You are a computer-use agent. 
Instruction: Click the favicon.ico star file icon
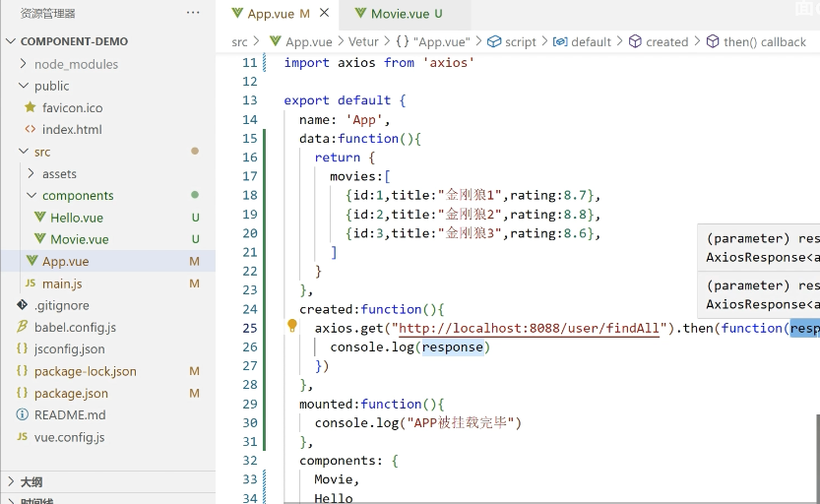coord(30,107)
